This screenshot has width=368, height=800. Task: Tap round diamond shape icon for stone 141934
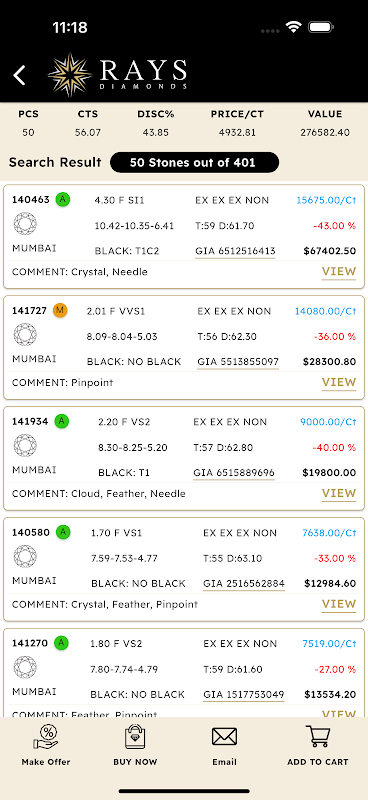point(25,446)
